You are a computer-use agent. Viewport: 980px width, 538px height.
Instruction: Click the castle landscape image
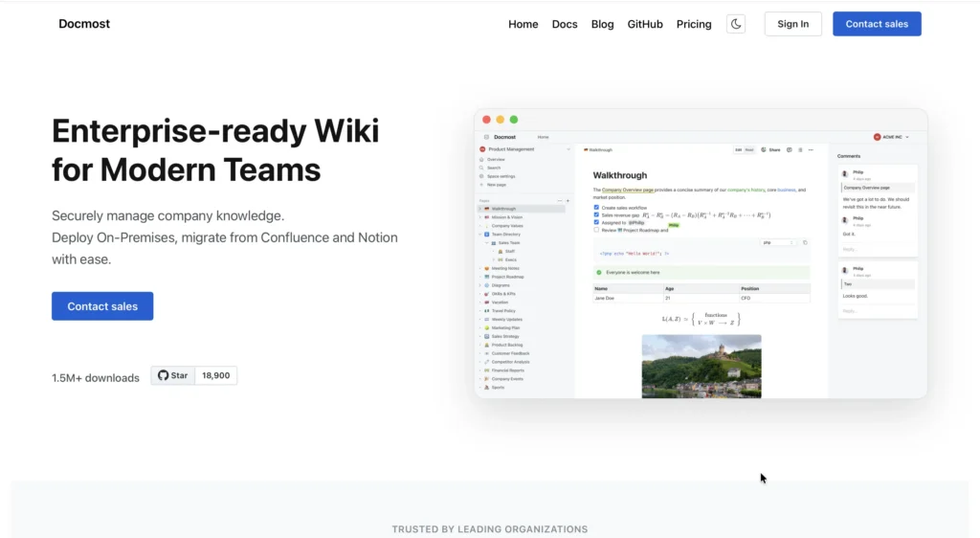pyautogui.click(x=702, y=366)
